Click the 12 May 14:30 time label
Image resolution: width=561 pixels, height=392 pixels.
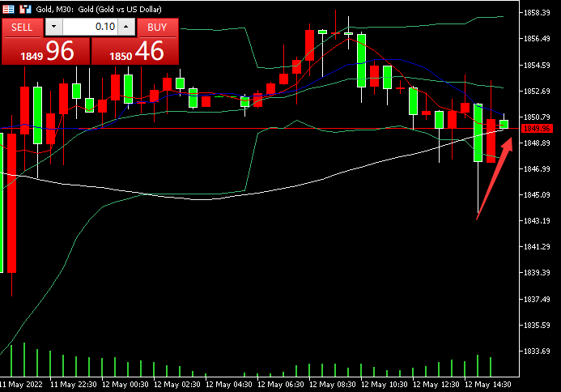click(487, 385)
